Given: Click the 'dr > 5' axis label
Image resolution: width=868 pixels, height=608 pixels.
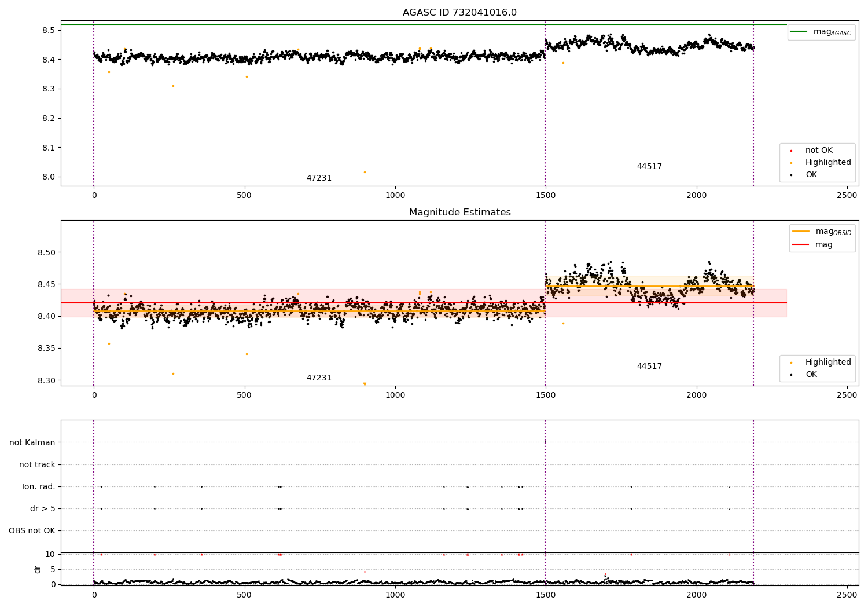Looking at the screenshot, I should click(x=43, y=508).
